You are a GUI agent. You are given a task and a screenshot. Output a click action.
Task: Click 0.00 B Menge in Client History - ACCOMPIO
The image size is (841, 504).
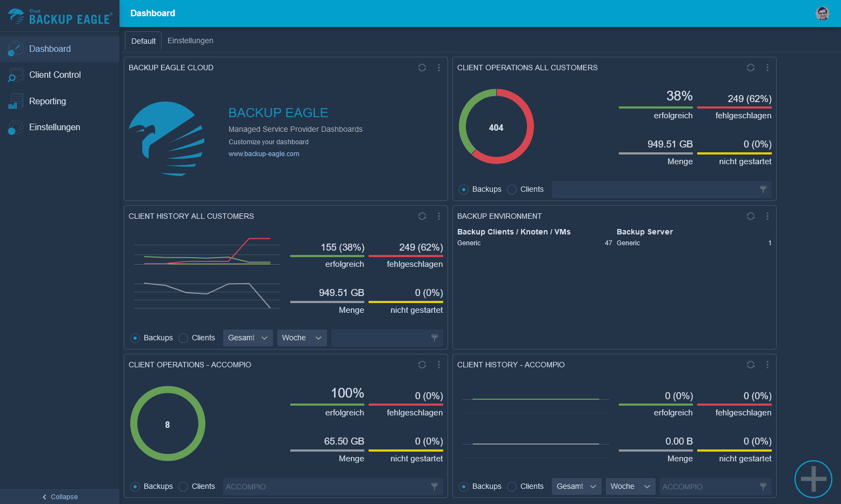pyautogui.click(x=656, y=449)
